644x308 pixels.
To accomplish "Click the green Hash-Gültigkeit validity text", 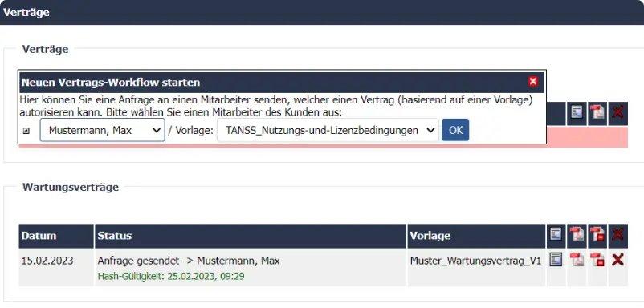I will (x=171, y=277).
